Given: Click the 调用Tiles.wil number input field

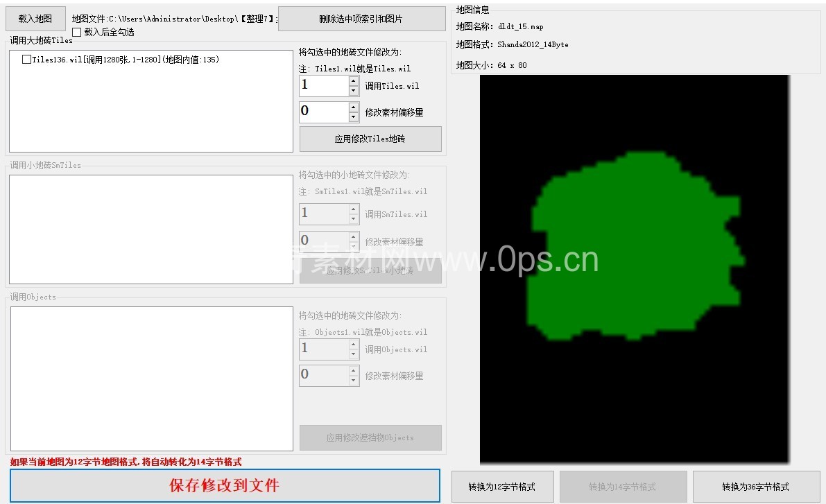Looking at the screenshot, I should [323, 86].
